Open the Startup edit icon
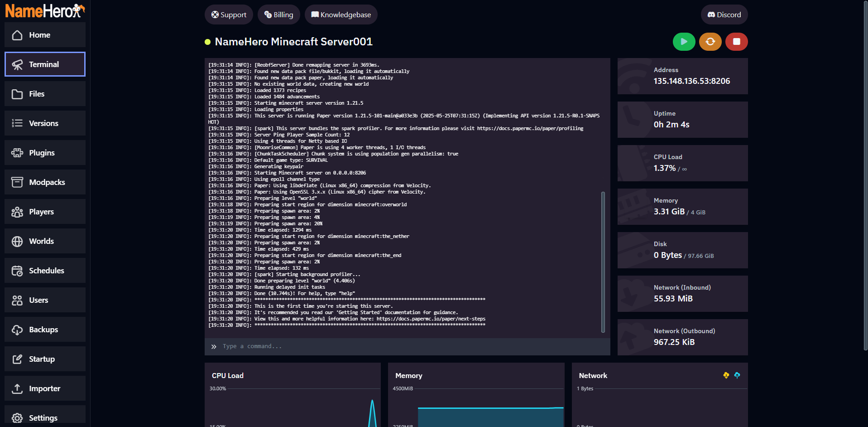The width and height of the screenshot is (868, 427). [17, 359]
